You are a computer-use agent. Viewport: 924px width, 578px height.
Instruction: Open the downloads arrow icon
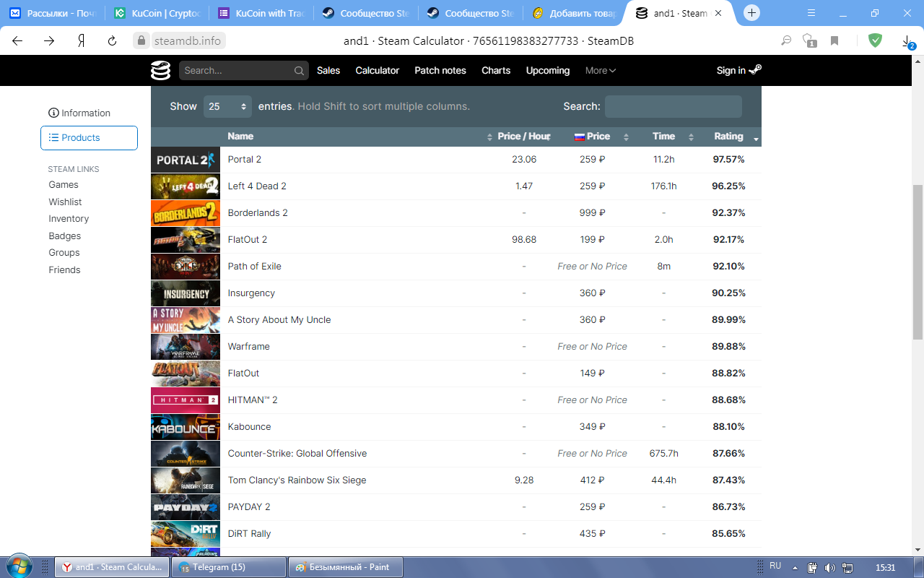(907, 41)
